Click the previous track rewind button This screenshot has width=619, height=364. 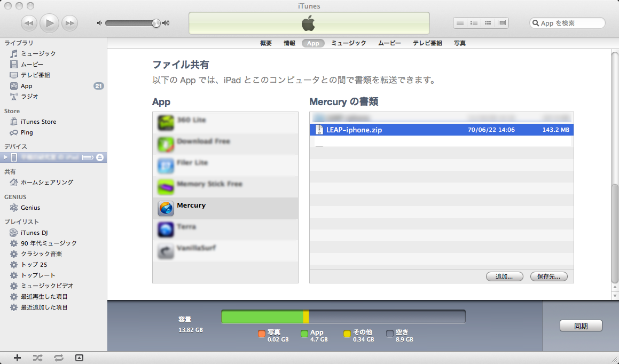tap(29, 23)
